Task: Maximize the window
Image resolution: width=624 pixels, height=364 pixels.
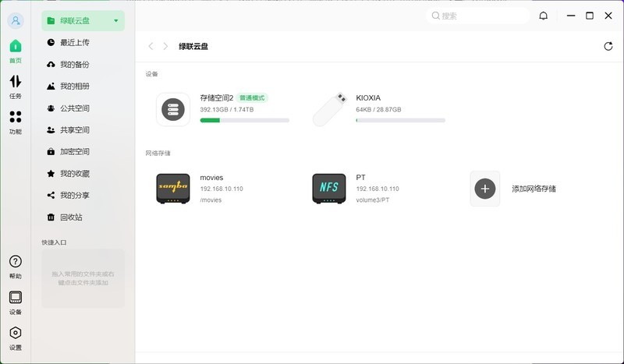Action: click(x=590, y=16)
